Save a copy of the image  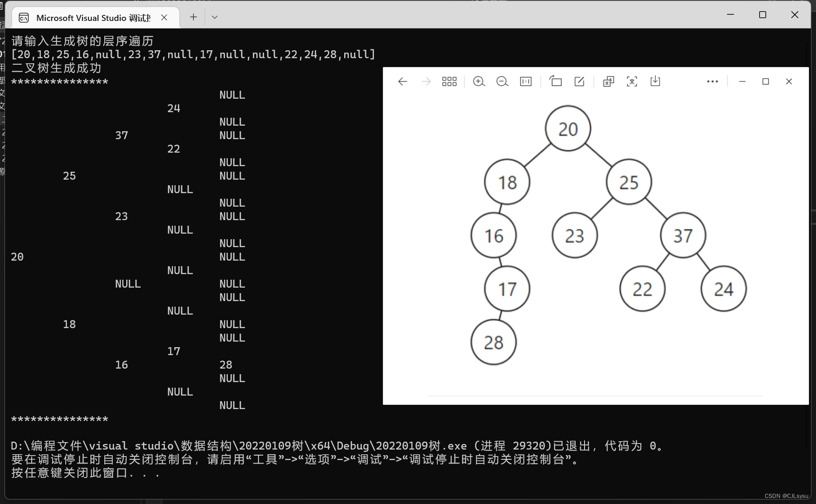pos(655,81)
